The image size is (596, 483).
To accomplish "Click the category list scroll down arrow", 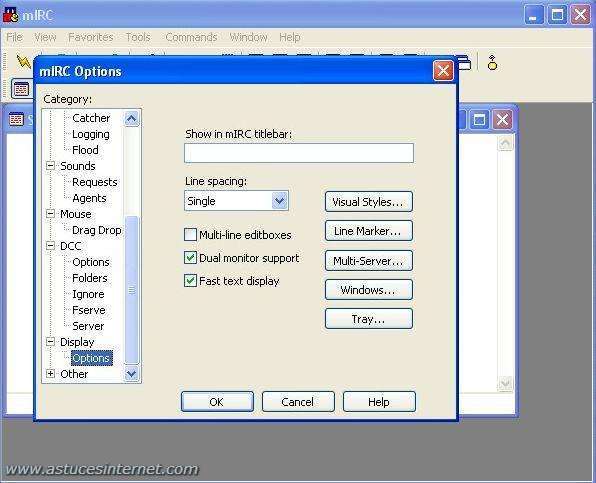I will tap(131, 374).
